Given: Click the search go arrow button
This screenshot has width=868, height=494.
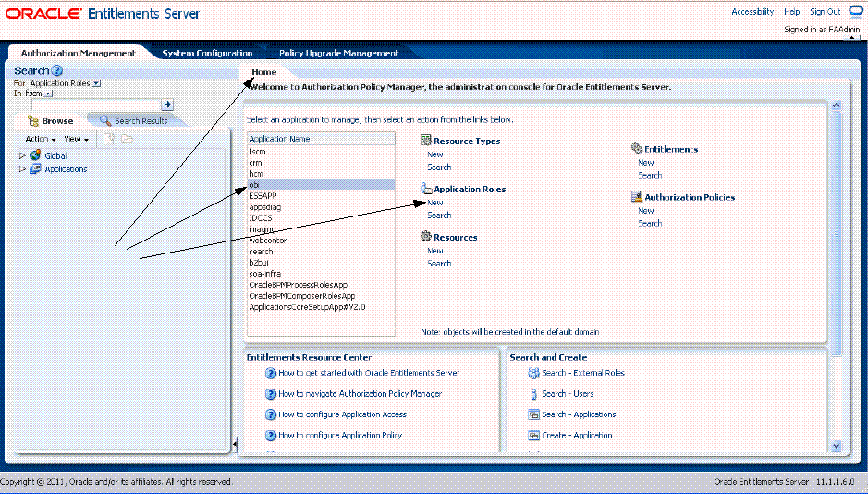Looking at the screenshot, I should [x=167, y=105].
